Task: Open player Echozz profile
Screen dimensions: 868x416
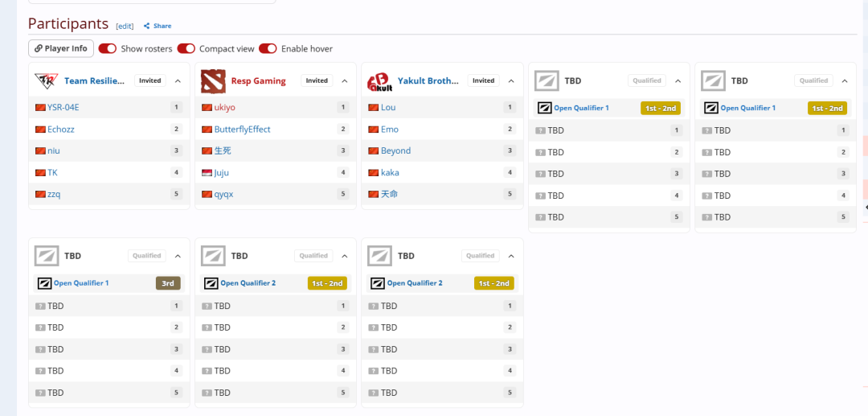Action: [x=61, y=129]
